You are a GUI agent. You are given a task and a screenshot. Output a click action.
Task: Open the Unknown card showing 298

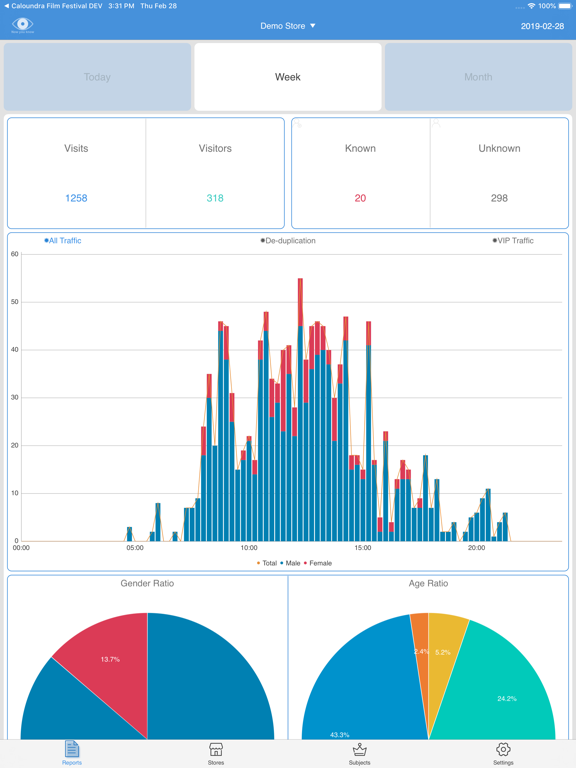pos(499,173)
